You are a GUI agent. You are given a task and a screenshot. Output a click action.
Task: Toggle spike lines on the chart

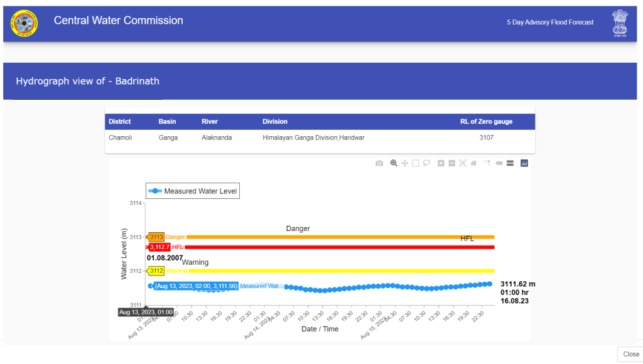tap(487, 163)
